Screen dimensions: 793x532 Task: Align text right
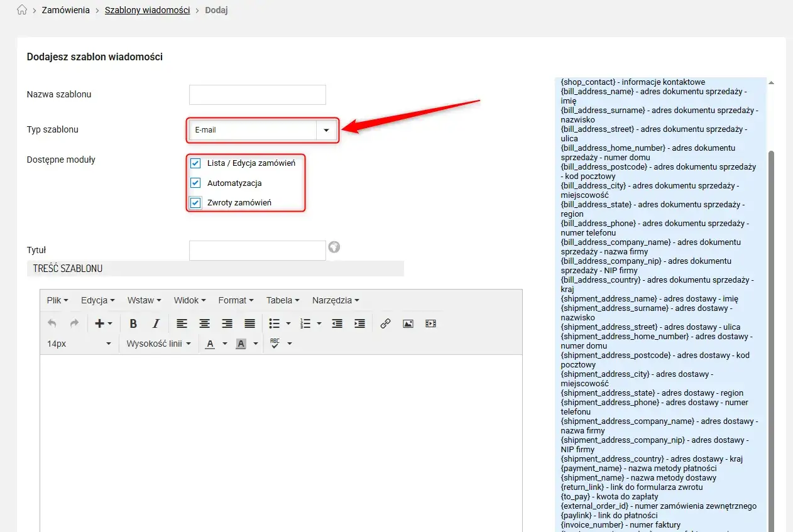227,323
